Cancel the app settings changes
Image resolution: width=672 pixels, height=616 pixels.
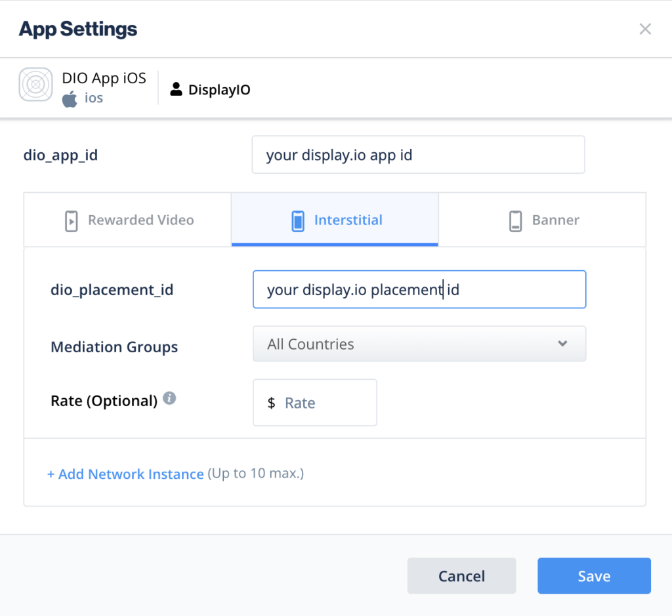click(461, 576)
